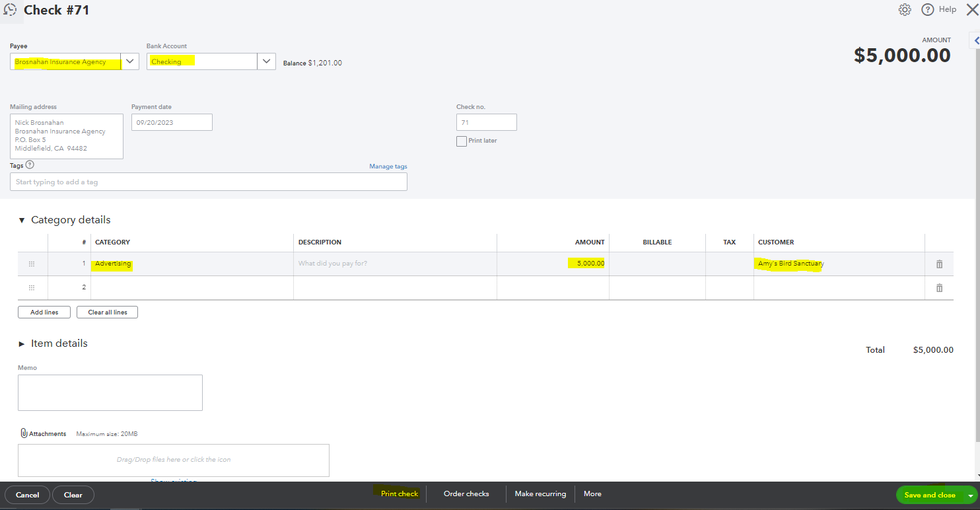
Task: Click the Help text label
Action: 948,9
